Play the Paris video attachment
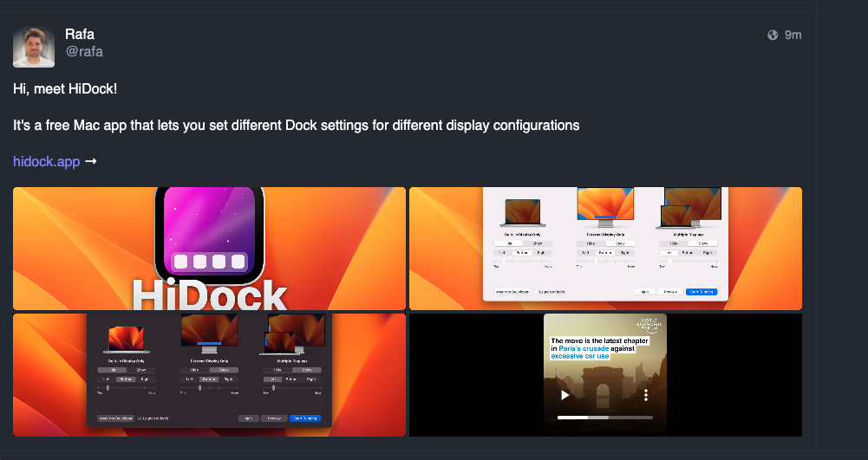The height and width of the screenshot is (460, 868). point(565,395)
